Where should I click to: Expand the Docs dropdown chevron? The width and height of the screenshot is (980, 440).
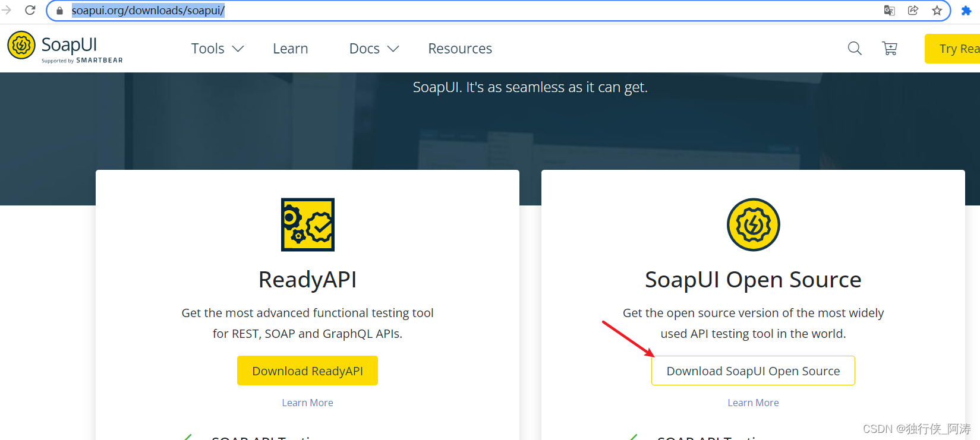393,49
